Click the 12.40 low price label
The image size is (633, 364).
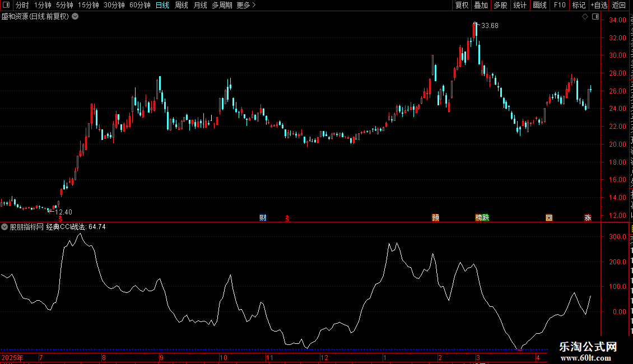pos(63,212)
